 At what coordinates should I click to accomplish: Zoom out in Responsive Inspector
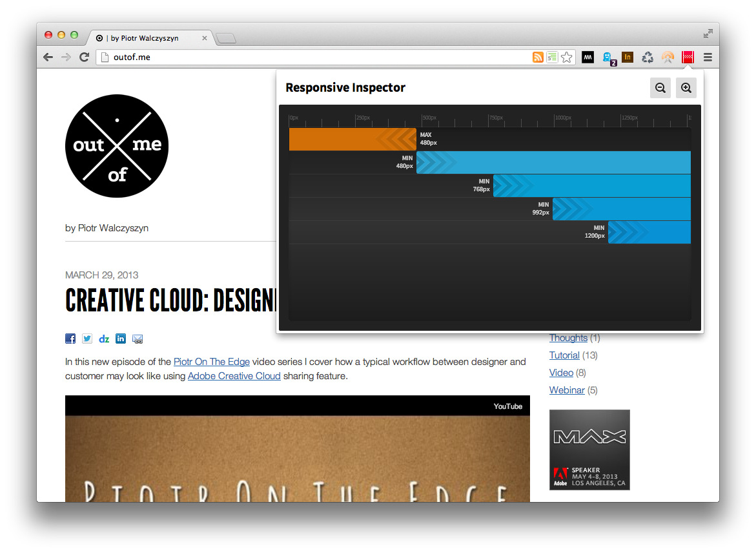coord(660,88)
